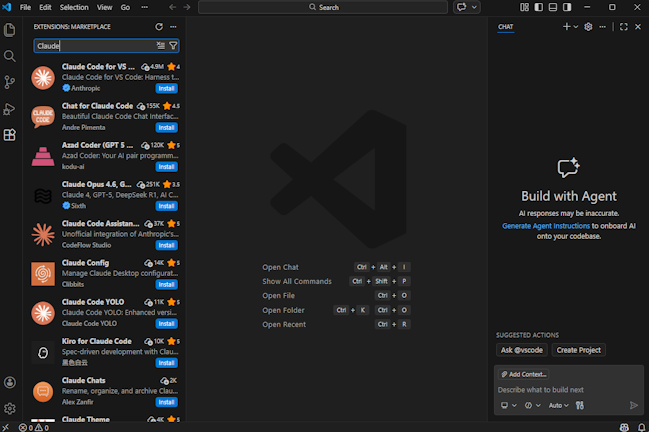Send the chat message with arrow icon
This screenshot has height=432, width=649.
click(x=633, y=405)
